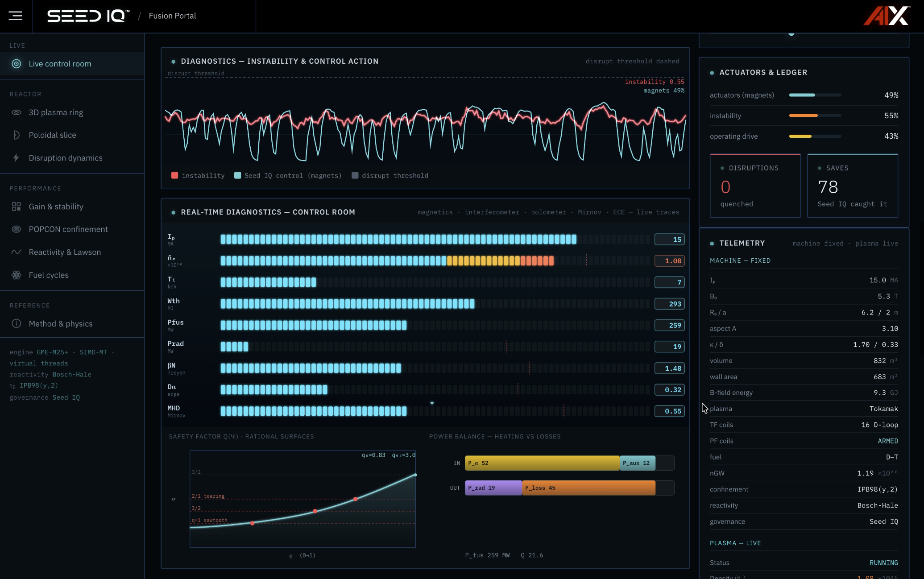Click the Disruption dynamics lightning icon
This screenshot has width=924, height=579.
17,158
